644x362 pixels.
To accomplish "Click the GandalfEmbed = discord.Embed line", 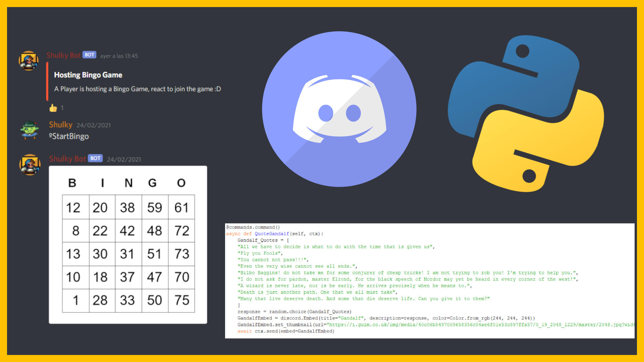I will 386,318.
